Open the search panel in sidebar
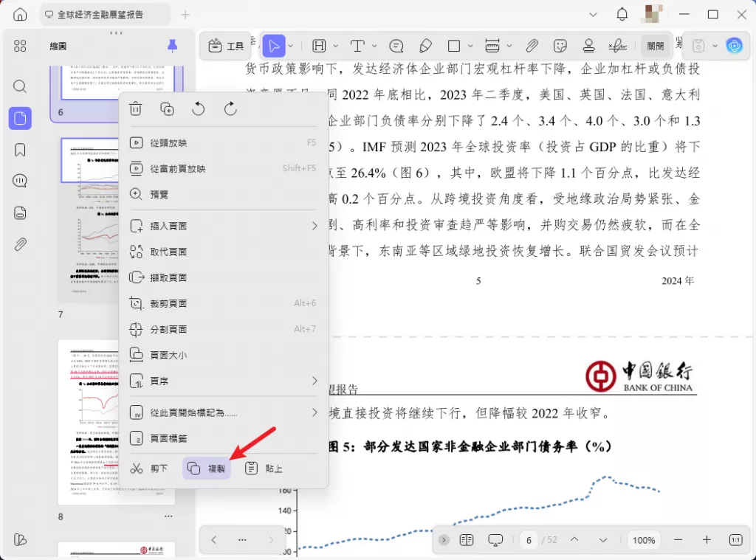756x560 pixels. (20, 86)
